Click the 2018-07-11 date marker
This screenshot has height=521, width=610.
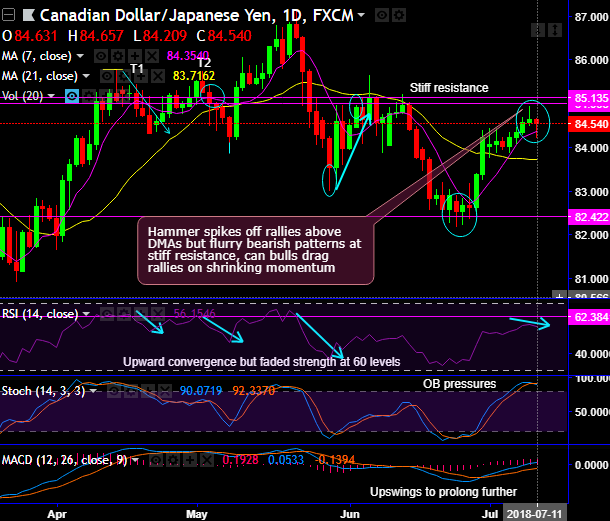click(x=535, y=514)
